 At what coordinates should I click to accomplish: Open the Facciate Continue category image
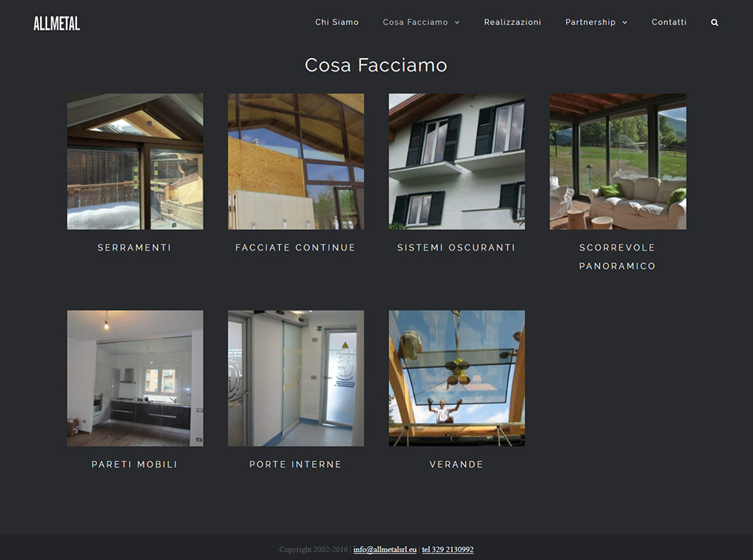[296, 161]
